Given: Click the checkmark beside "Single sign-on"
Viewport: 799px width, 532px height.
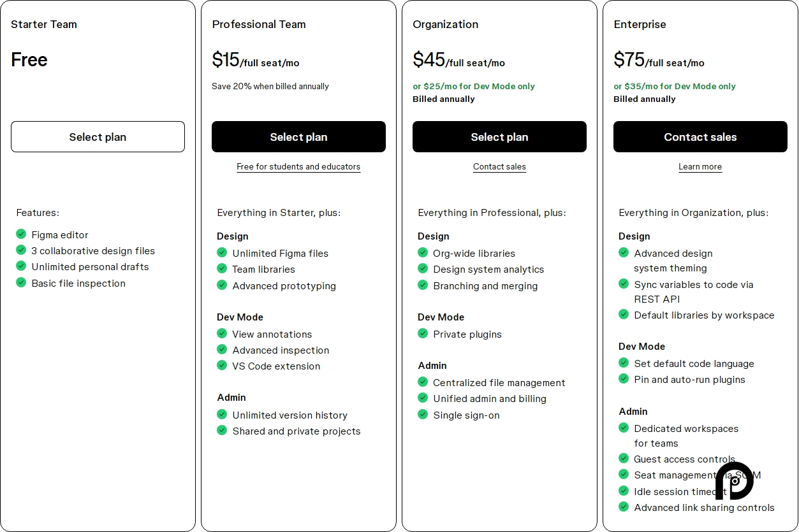Looking at the screenshot, I should click(x=423, y=414).
